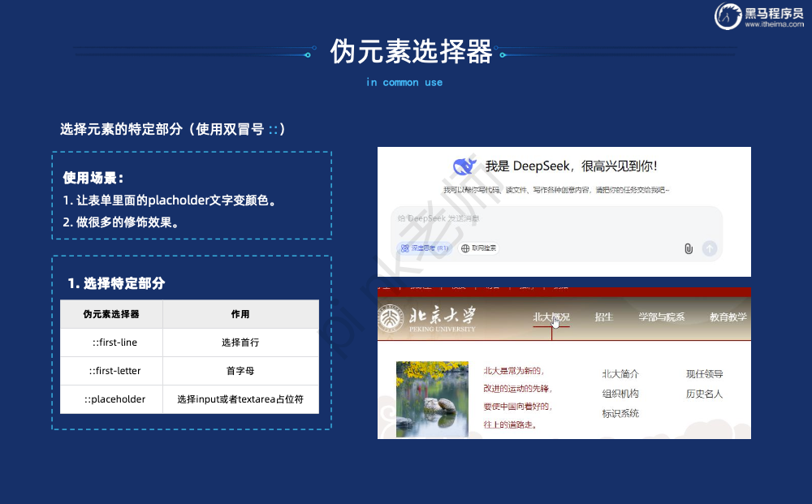Open the 标识系统 link
The width and height of the screenshot is (812, 504).
tap(620, 413)
